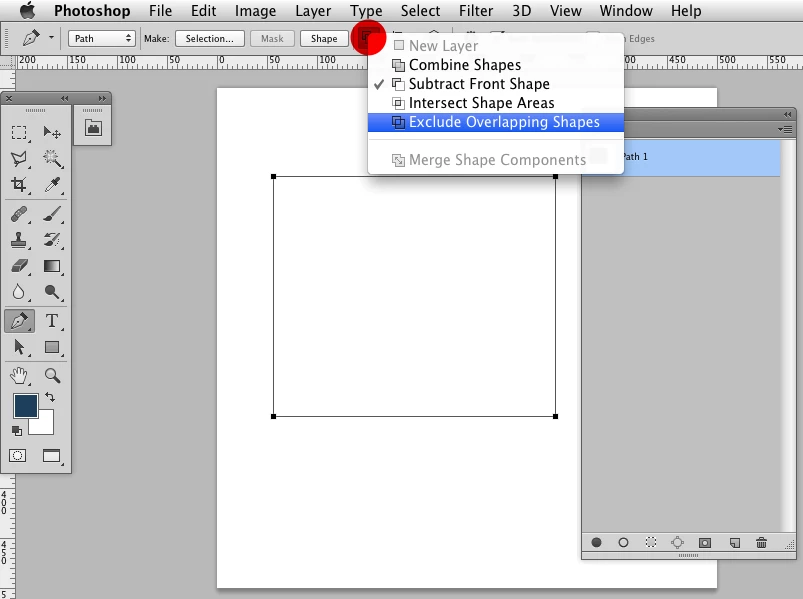Load path as a selection
Screen dimensions: 803x599
point(650,543)
